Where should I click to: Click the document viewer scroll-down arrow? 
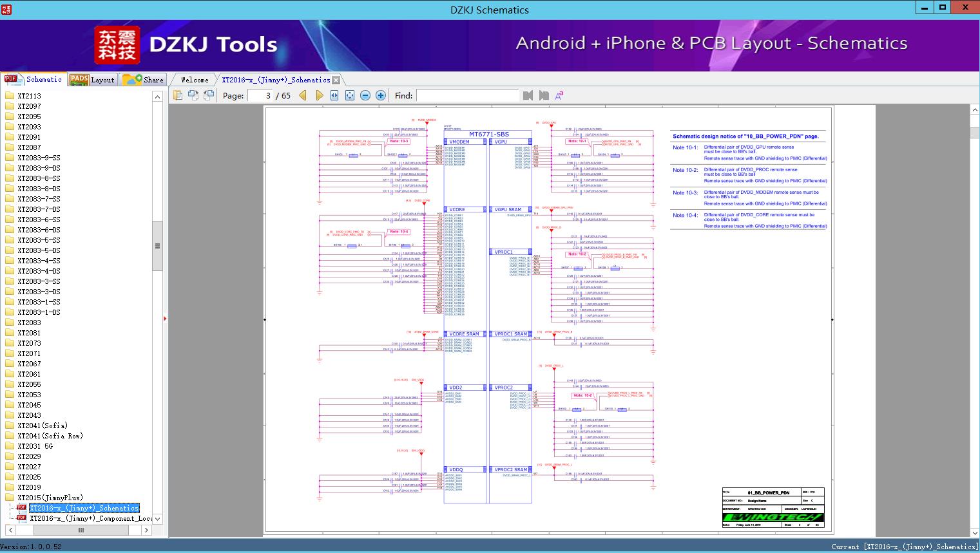click(974, 532)
